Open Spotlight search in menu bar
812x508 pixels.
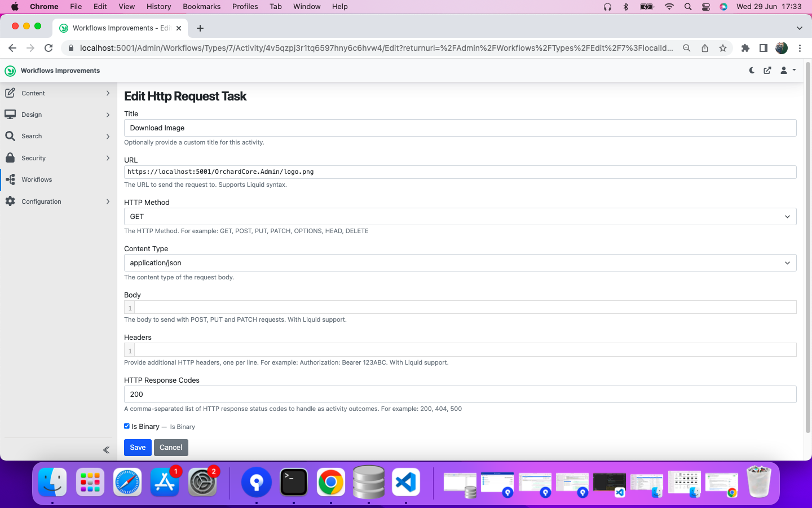(688, 7)
